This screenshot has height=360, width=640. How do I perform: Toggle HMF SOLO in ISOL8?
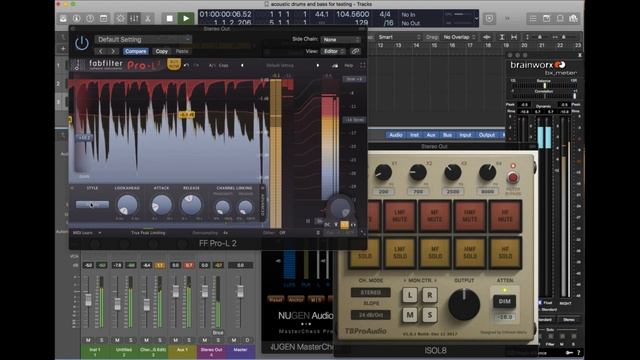(x=470, y=253)
